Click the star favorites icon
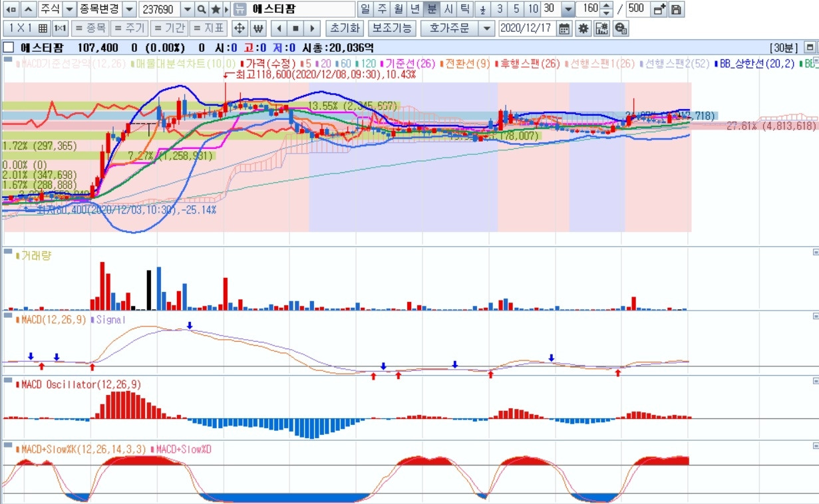819x504 pixels. [216, 9]
